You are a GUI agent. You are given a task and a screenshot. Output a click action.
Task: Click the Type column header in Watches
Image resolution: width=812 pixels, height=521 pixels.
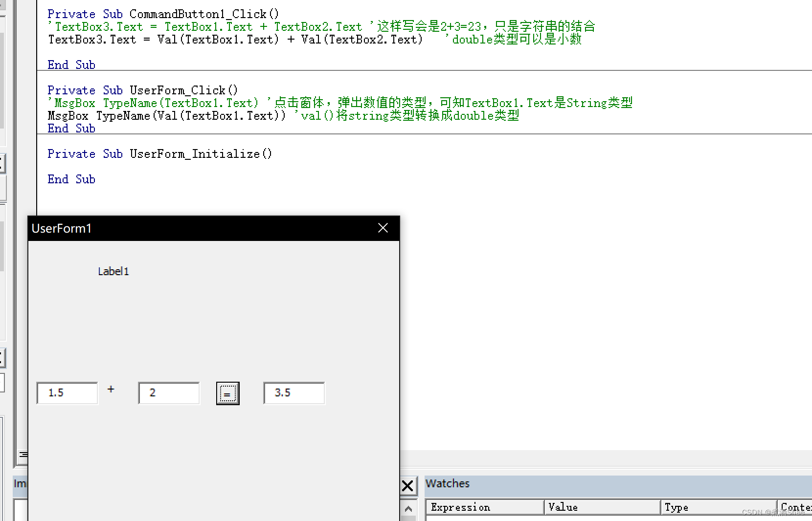719,507
